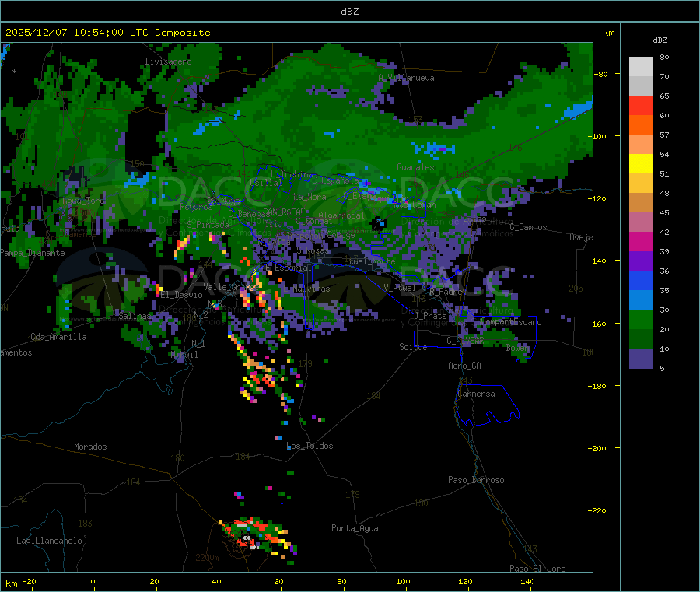Pick the light gray 70-80 dBZ swatch
The height and width of the screenshot is (592, 700).
click(641, 67)
